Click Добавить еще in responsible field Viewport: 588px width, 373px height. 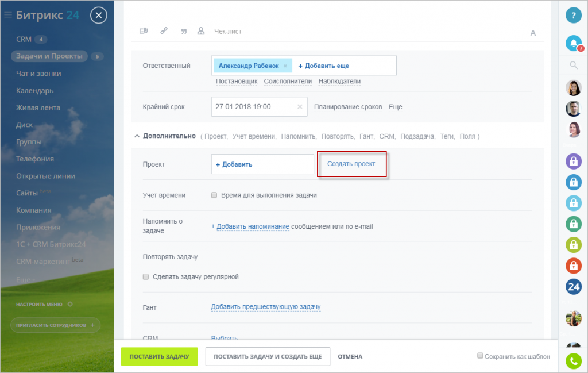coord(323,66)
